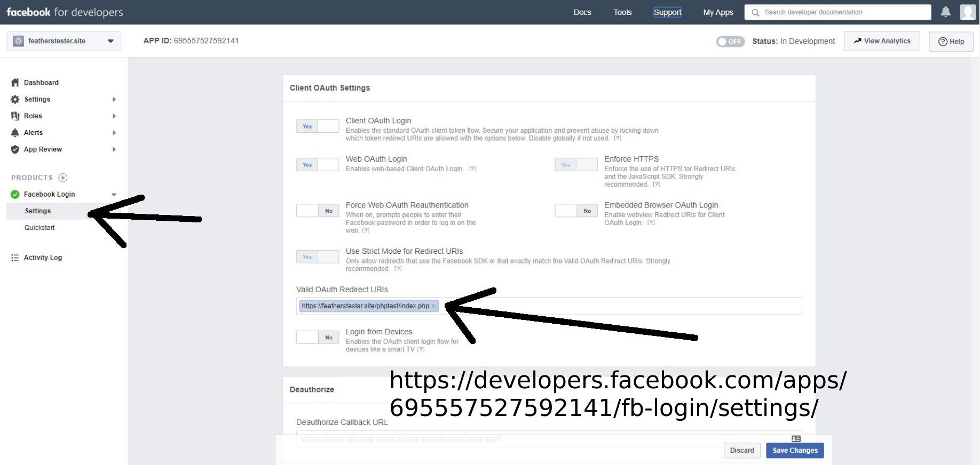980x465 pixels.
Task: Open the featherstester.site app selector dropdown
Action: 64,41
